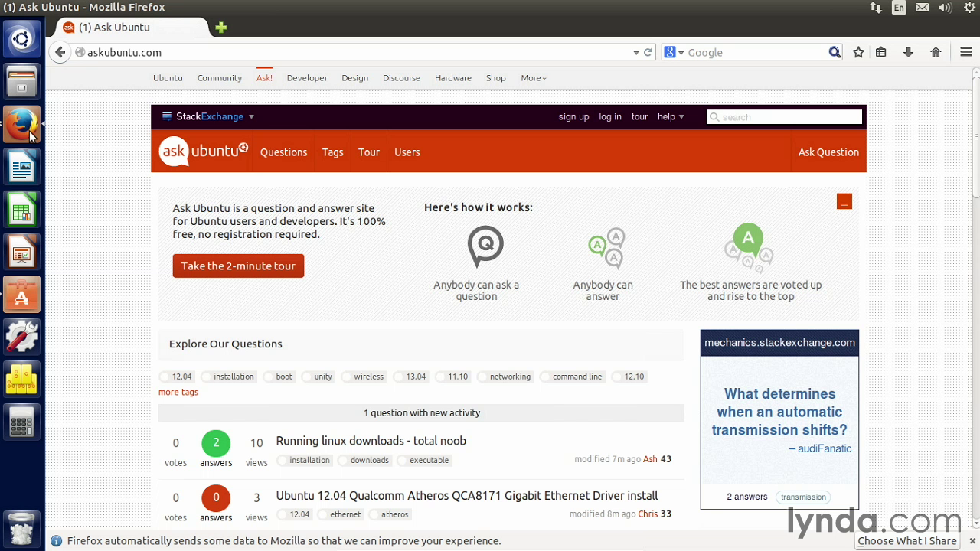Show the 1 question with new activity
Screen dimensions: 980x551
point(421,412)
